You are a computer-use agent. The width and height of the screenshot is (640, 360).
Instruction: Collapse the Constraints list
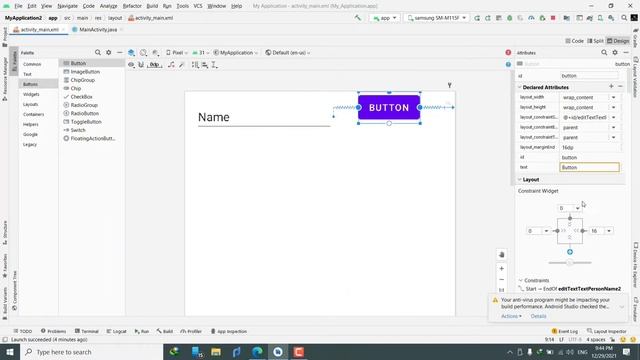[x=520, y=280]
